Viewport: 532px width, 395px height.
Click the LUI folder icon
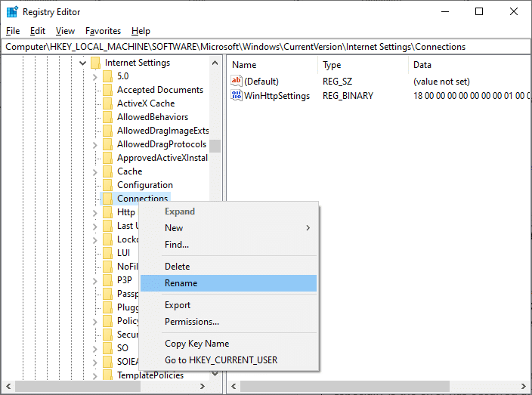[x=107, y=253]
